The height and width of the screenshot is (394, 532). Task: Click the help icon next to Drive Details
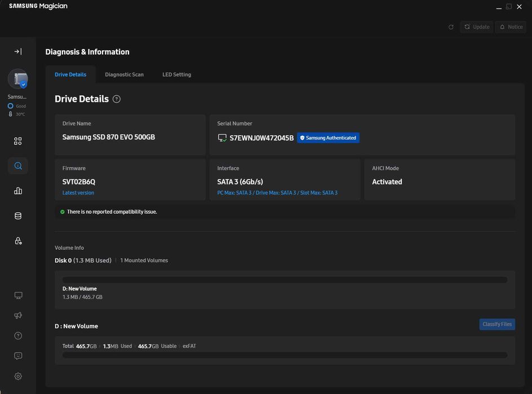click(x=116, y=99)
